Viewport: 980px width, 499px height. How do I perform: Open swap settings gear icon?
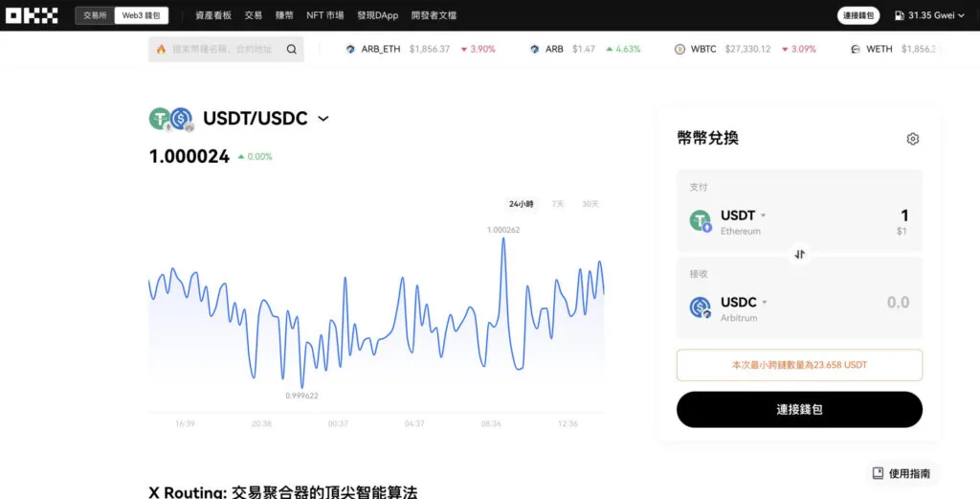[912, 139]
